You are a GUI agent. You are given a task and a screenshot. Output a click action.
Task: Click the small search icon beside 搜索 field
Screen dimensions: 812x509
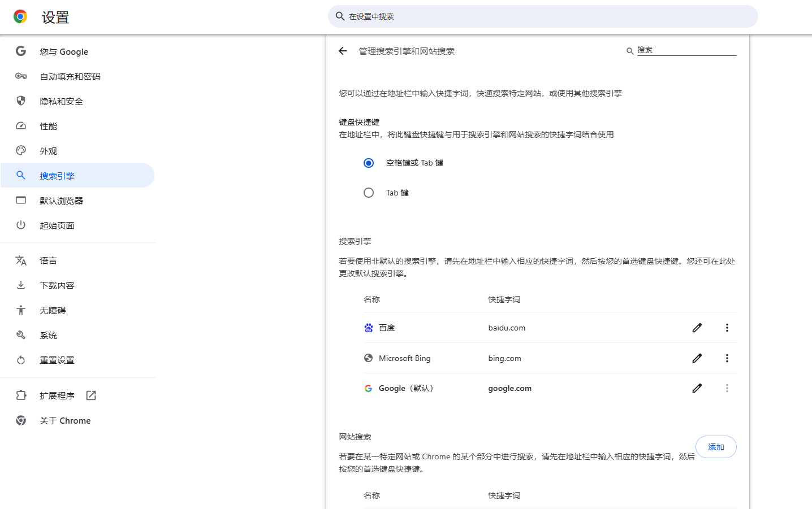(629, 51)
